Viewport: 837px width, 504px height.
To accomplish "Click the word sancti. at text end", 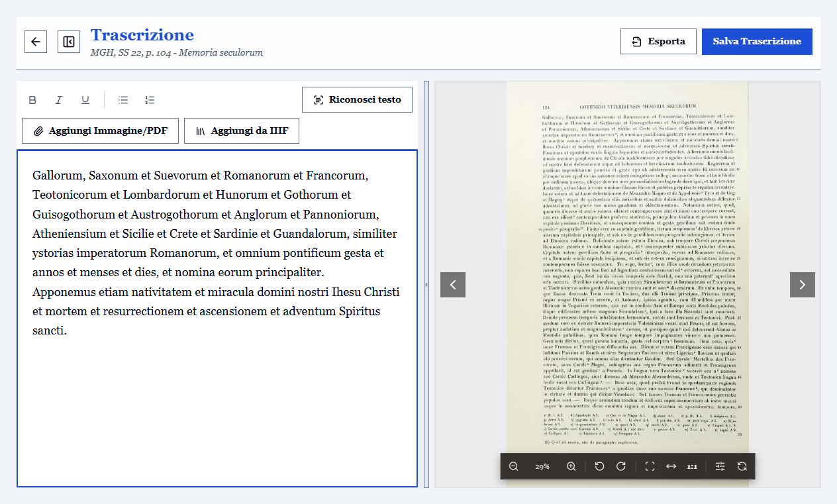I will coord(50,330).
